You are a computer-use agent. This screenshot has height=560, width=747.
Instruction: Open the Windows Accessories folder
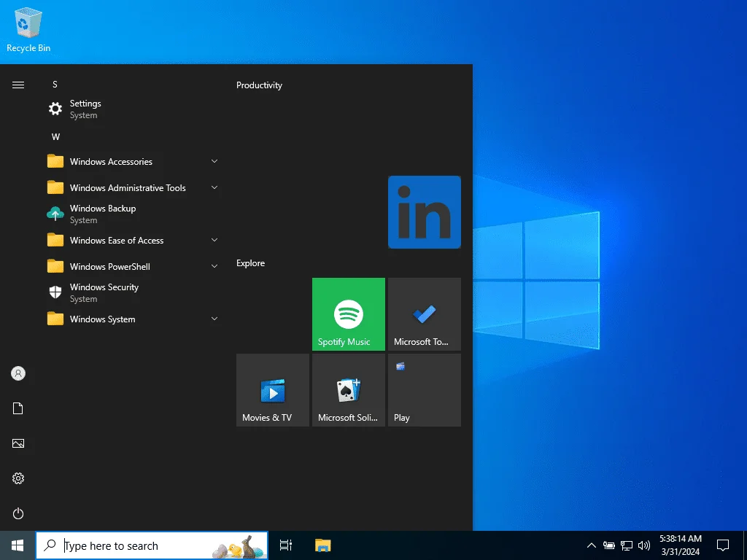pos(133,161)
